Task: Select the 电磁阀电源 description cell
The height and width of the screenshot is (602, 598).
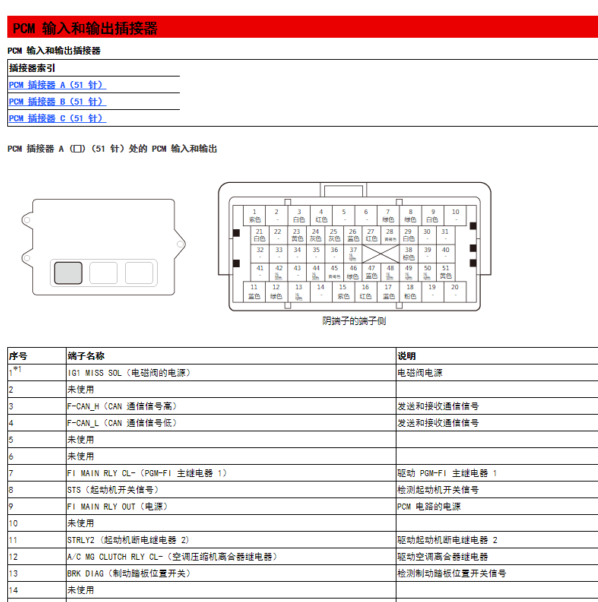Action: click(x=497, y=373)
